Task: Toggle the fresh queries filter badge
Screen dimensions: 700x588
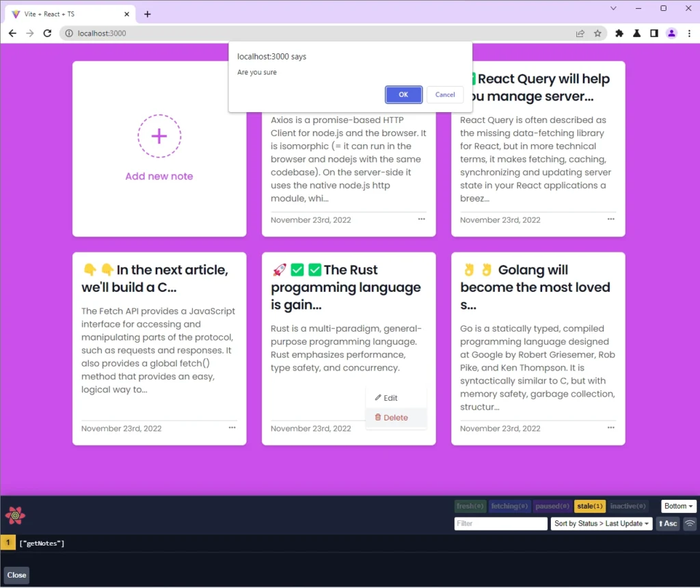Action: (470, 506)
